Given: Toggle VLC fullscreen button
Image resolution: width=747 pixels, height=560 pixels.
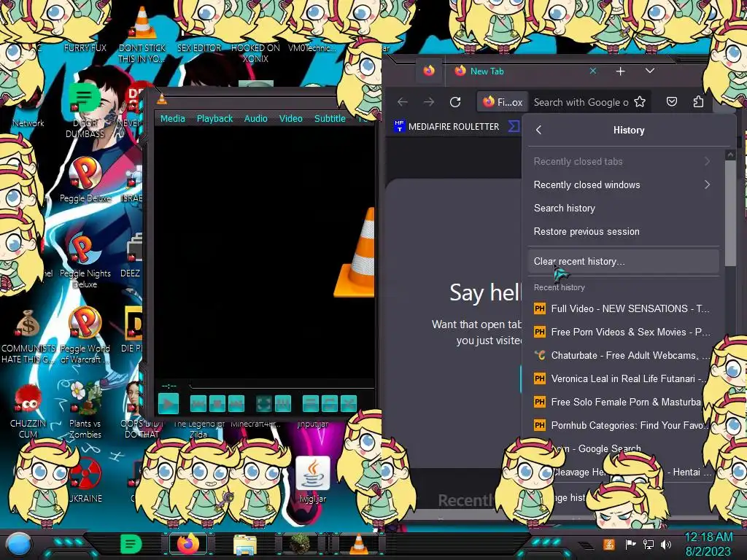Looking at the screenshot, I should point(264,404).
